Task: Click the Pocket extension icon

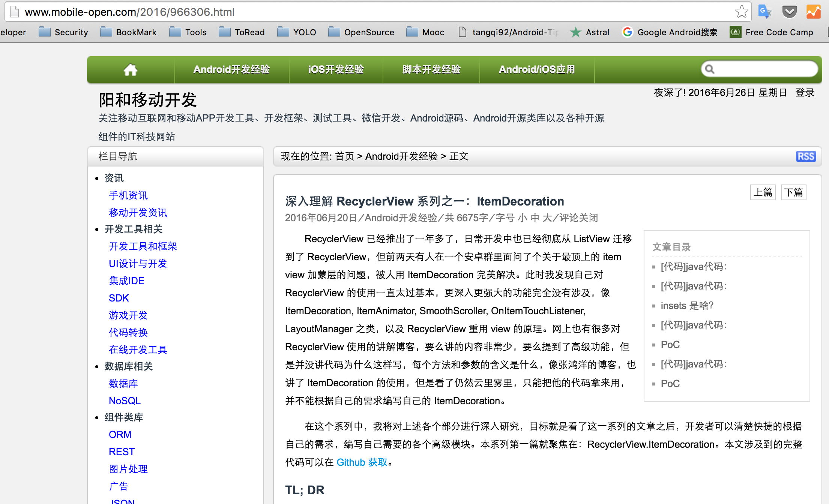Action: pos(789,12)
